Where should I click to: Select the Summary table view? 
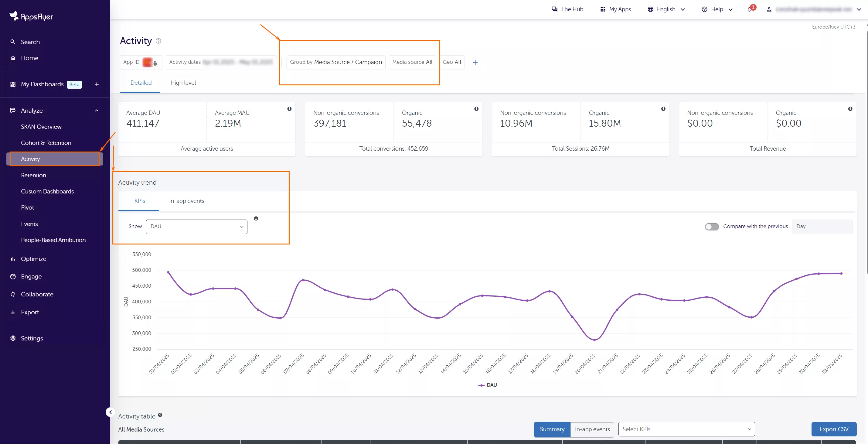coord(552,429)
